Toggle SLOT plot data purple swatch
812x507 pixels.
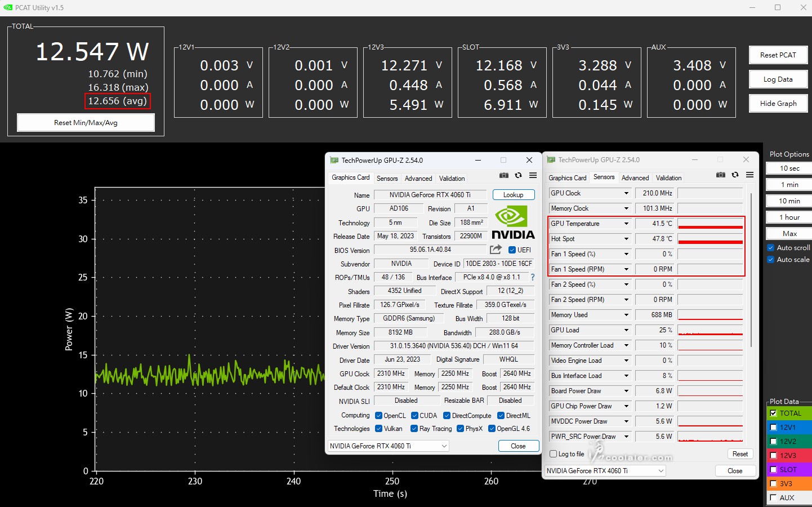point(789,469)
